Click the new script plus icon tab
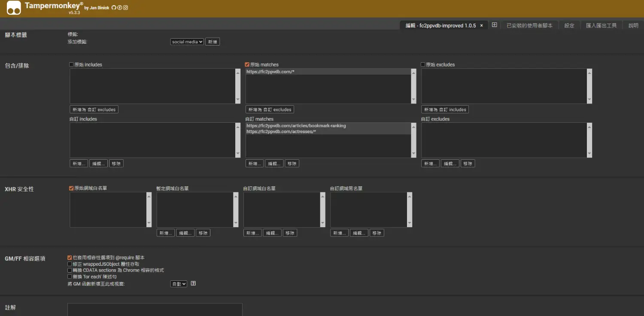Screen dimensions: 644x316 (494, 25)
